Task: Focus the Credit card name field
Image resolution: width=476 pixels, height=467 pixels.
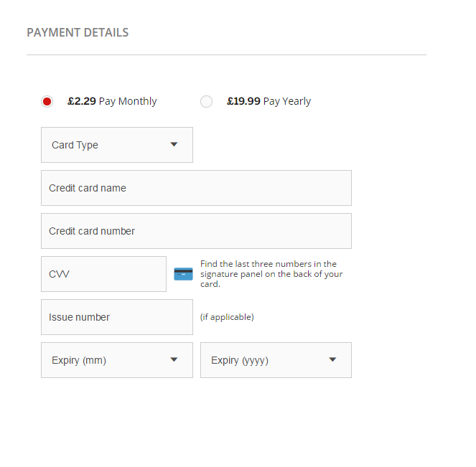Action: [196, 188]
